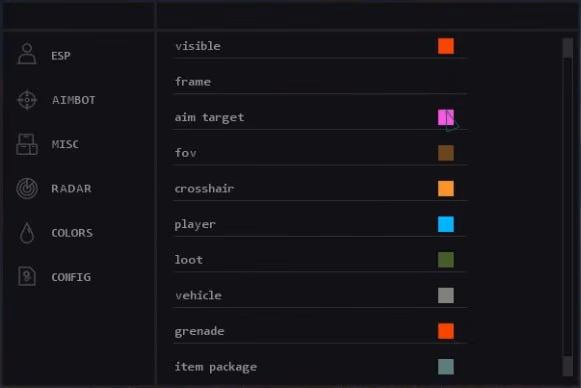The width and height of the screenshot is (581, 388).
Task: Select the COLORS droplet icon
Action: click(x=27, y=233)
